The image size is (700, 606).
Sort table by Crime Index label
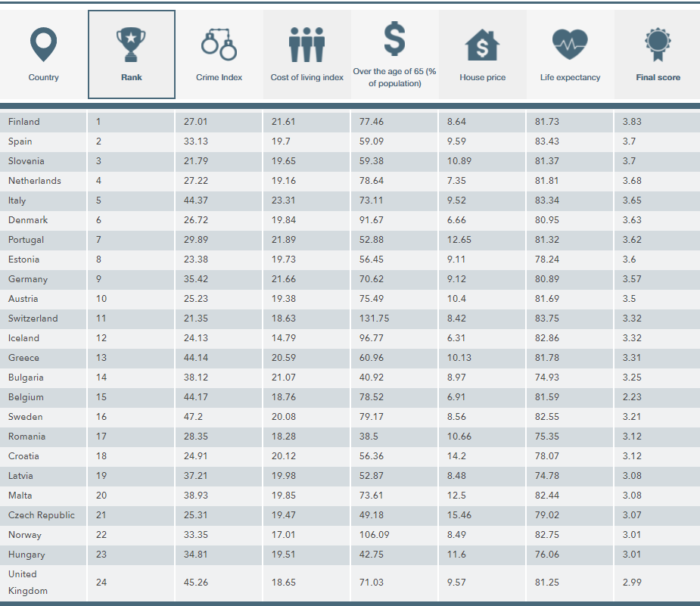tap(219, 77)
